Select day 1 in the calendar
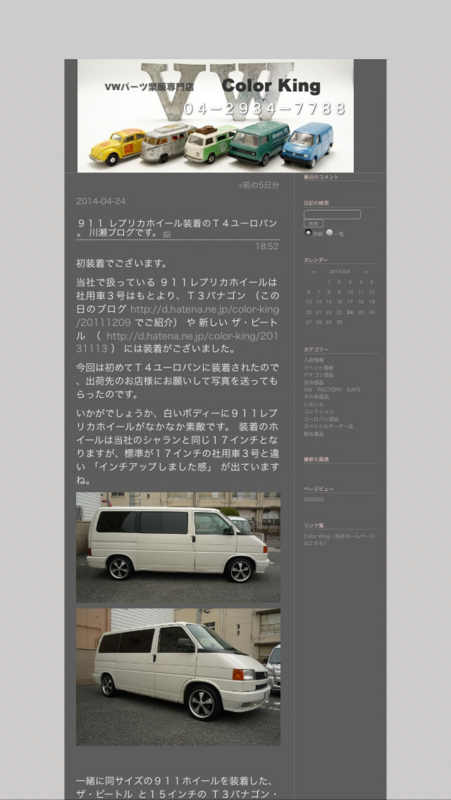This screenshot has height=800, width=451. click(x=329, y=282)
